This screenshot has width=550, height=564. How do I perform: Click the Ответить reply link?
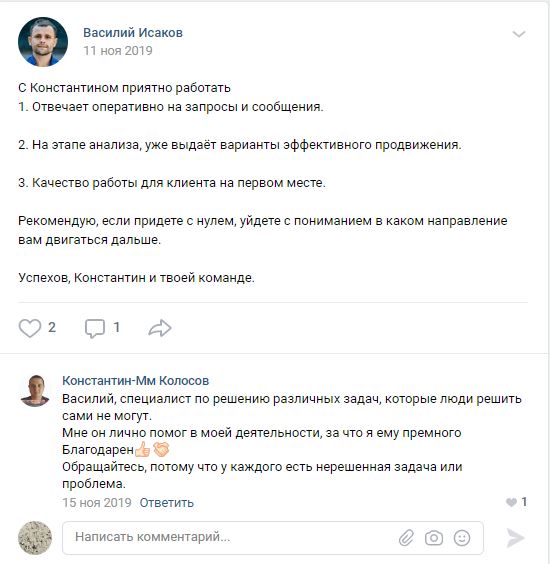167,502
